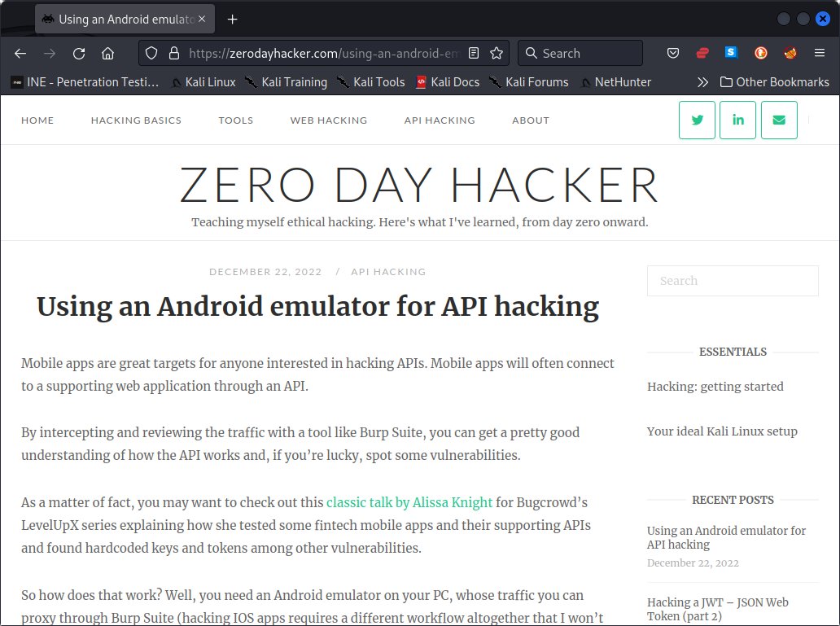Open Other Bookmarks folder
Viewport: 840px width, 626px height.
tap(775, 82)
